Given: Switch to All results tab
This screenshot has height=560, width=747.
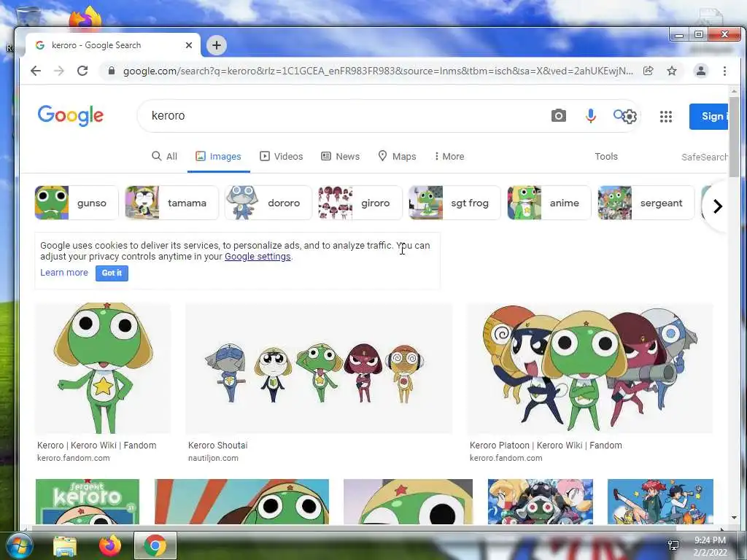Looking at the screenshot, I should (164, 156).
